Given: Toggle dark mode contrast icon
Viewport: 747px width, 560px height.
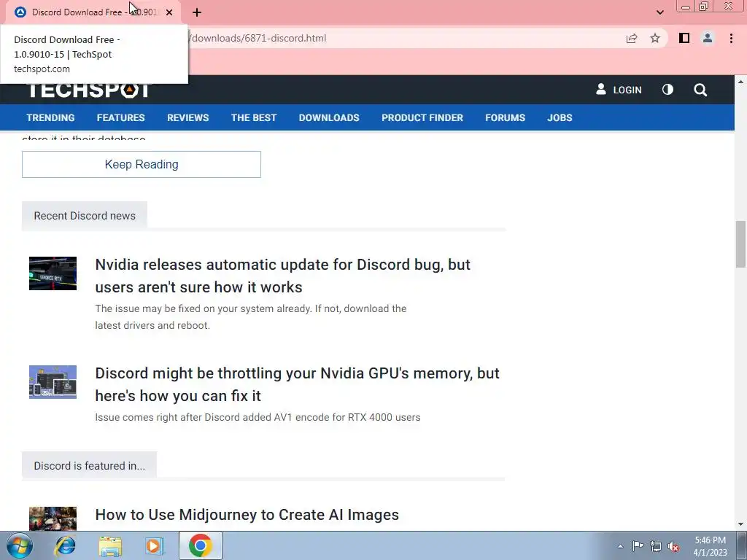Looking at the screenshot, I should pyautogui.click(x=667, y=89).
